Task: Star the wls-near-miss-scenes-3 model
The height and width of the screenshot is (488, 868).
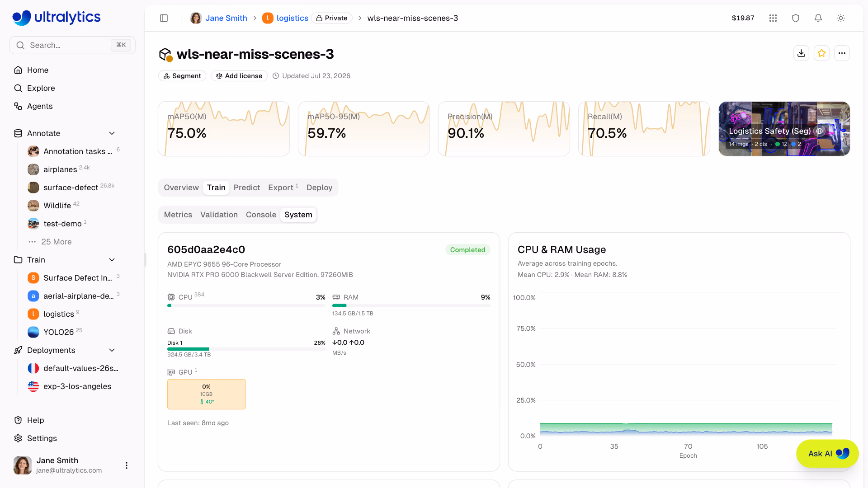Action: click(x=822, y=53)
